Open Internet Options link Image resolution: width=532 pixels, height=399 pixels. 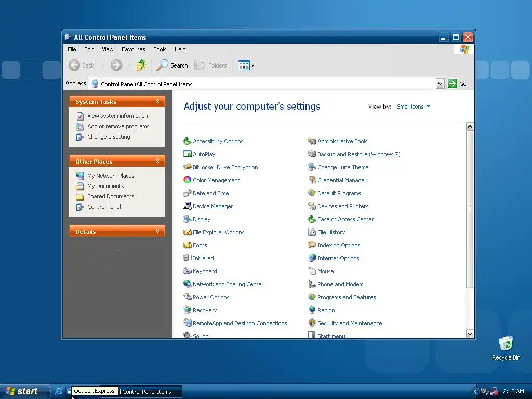(338, 258)
